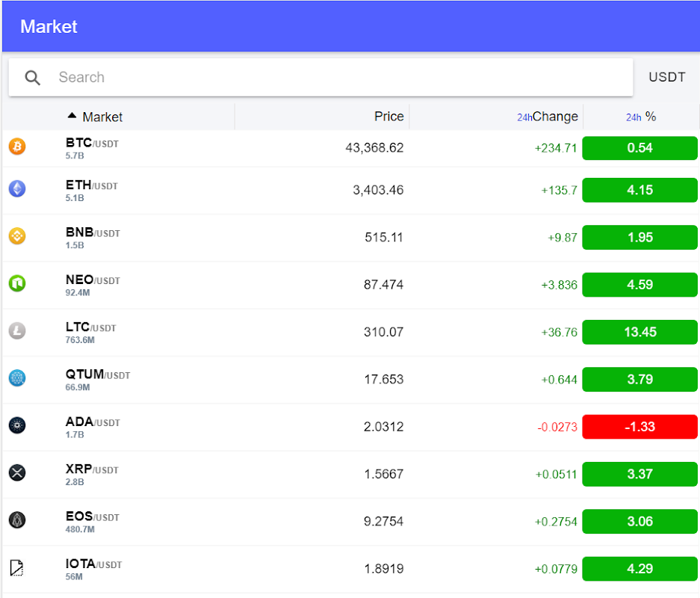The image size is (700, 598).
Task: Click the green 4.59 percent badge
Action: tap(639, 285)
